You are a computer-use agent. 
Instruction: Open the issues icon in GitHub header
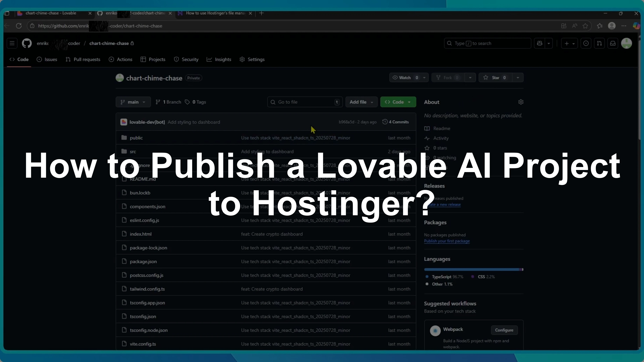coord(586,43)
